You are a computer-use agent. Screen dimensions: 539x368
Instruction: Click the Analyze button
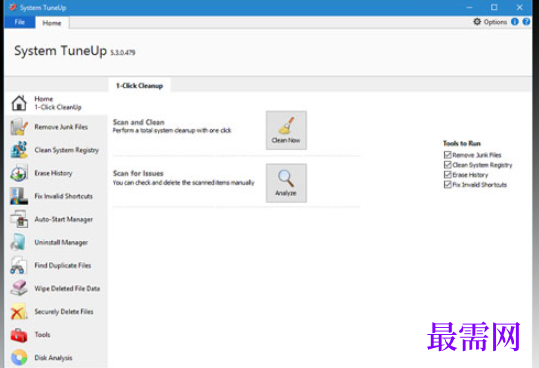[x=286, y=183]
